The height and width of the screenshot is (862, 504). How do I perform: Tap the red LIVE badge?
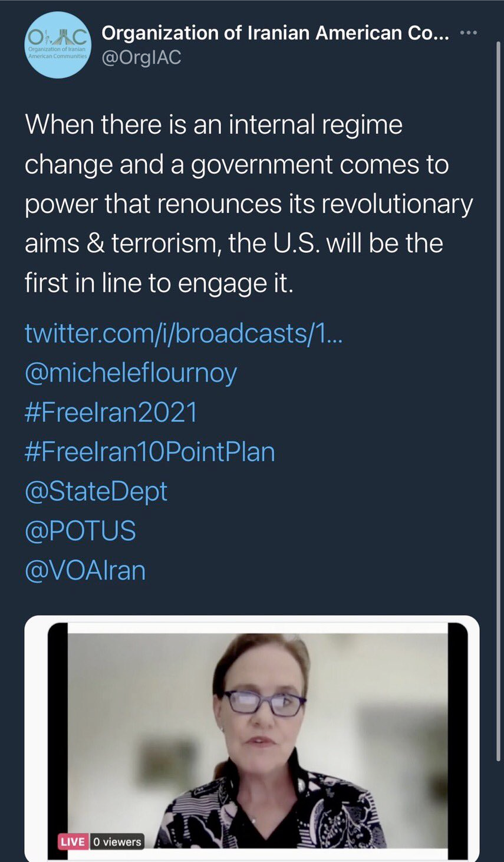click(x=73, y=841)
